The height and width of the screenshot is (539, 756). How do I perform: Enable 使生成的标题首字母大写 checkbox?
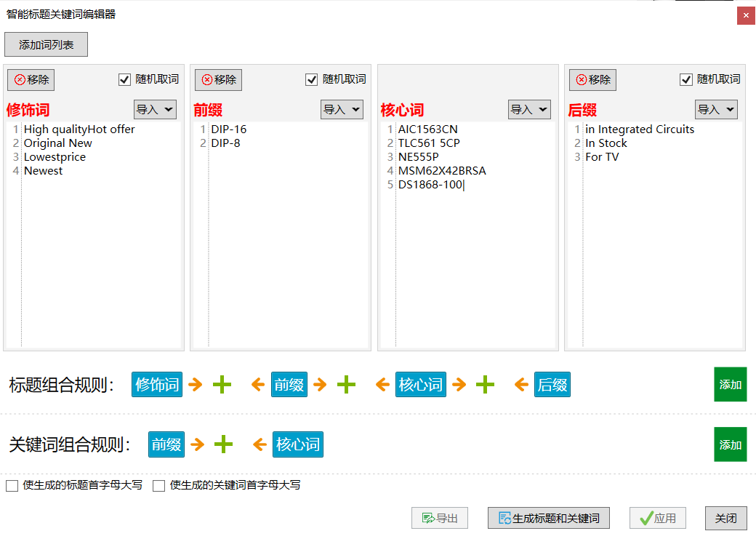12,486
